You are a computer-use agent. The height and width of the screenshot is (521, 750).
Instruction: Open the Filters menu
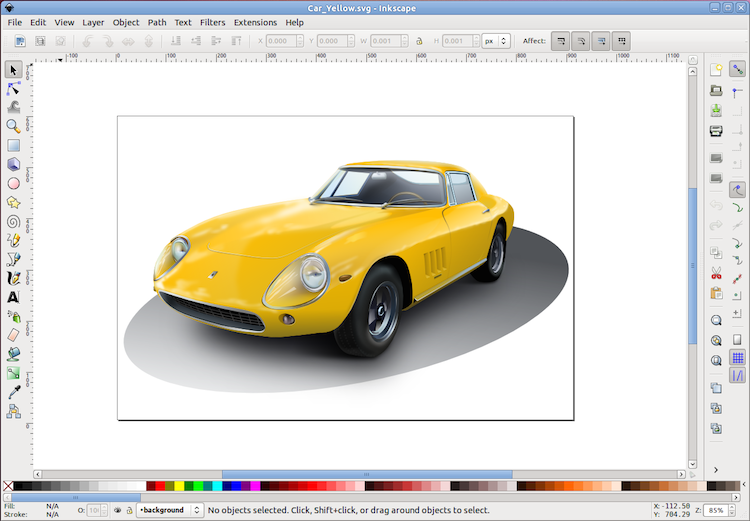212,22
